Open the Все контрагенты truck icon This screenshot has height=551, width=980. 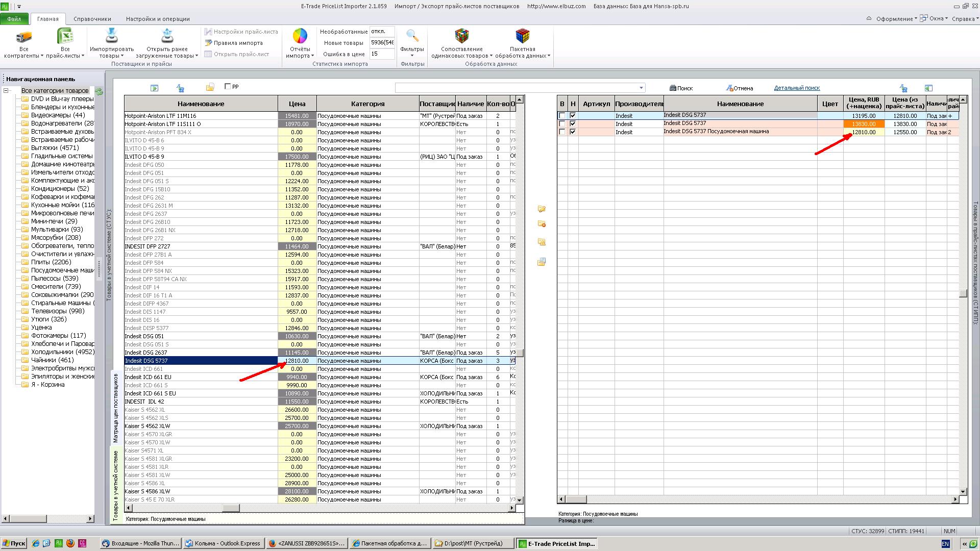[x=23, y=37]
